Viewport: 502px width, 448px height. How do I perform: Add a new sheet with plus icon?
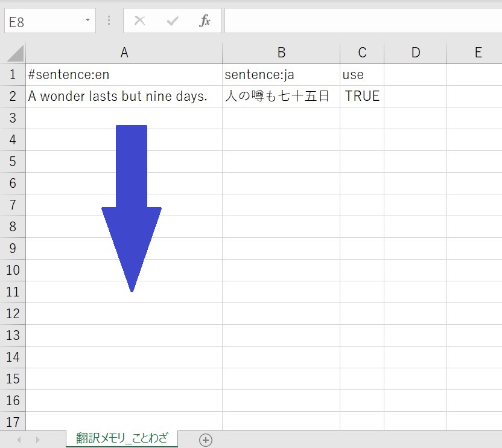(206, 440)
